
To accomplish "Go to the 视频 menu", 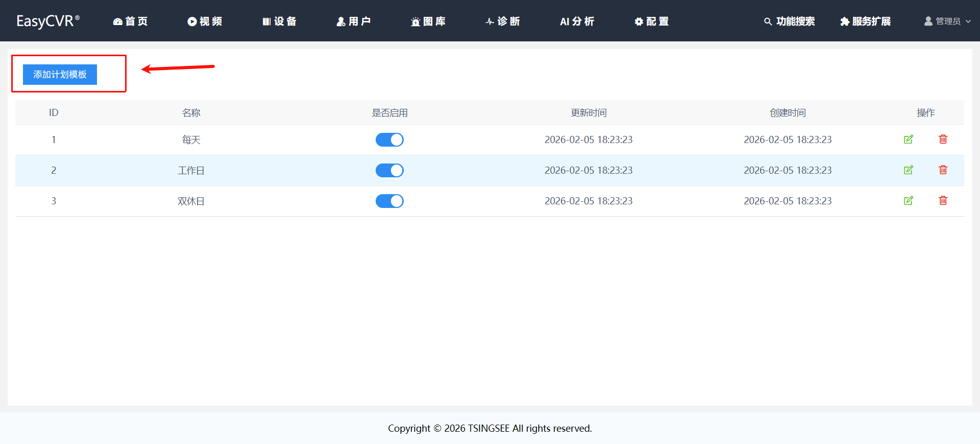I will pos(205,21).
